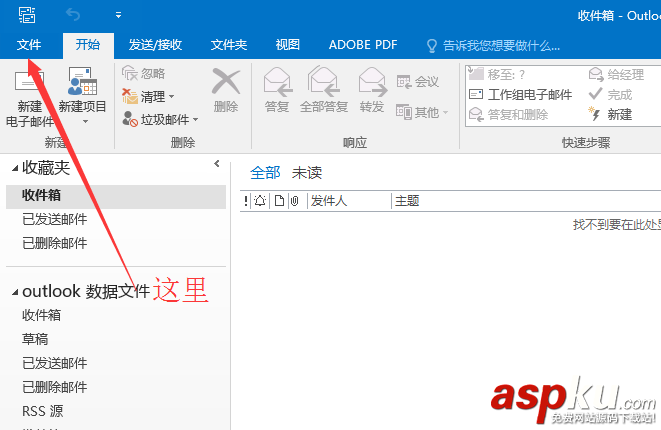661x430 pixels.
Task: Open the 文件 menu tab
Action: pyautogui.click(x=29, y=45)
